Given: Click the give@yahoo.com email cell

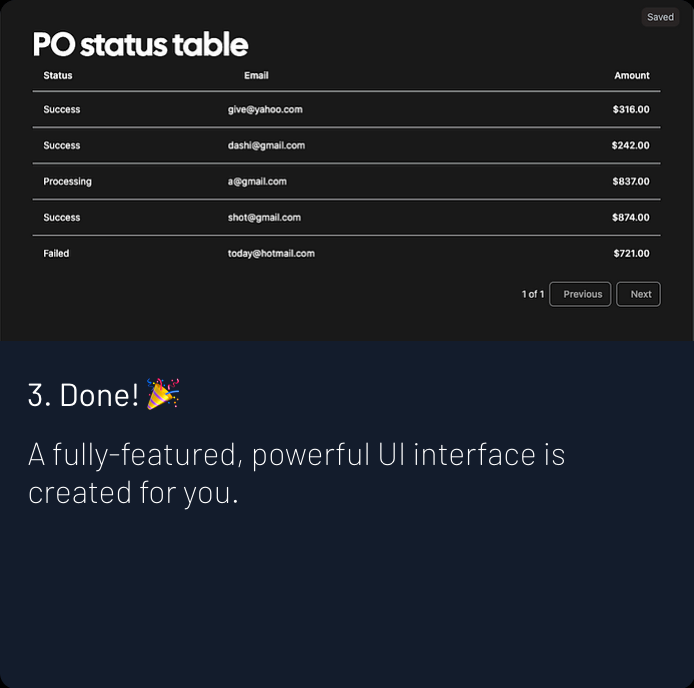Looking at the screenshot, I should [265, 110].
